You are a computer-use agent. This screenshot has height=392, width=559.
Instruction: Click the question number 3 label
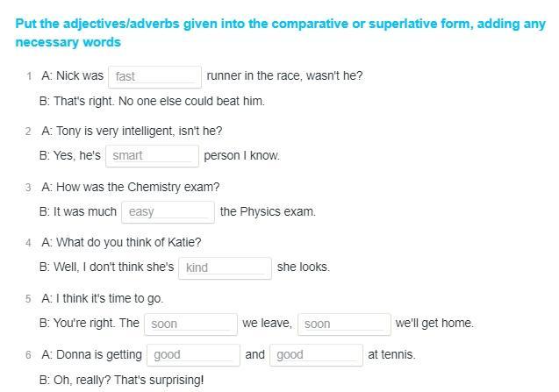tap(29, 188)
